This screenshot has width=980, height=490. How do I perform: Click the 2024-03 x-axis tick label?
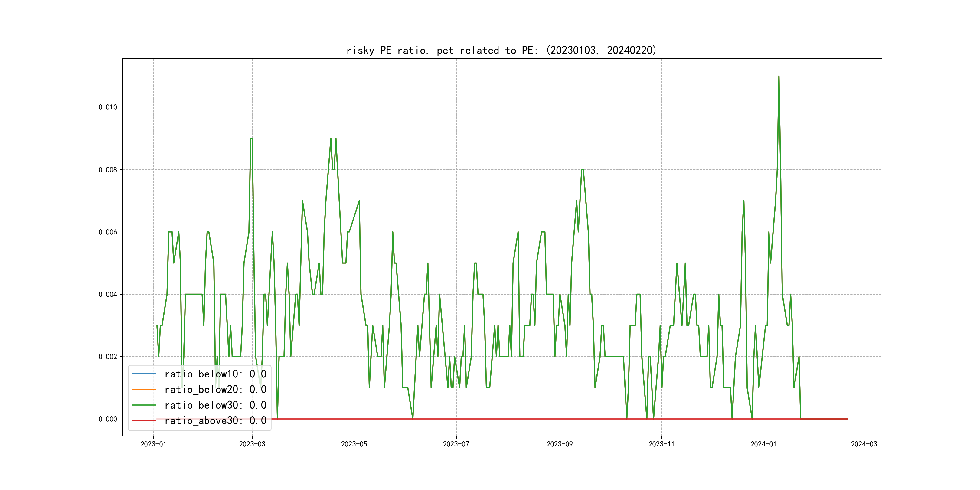click(864, 444)
